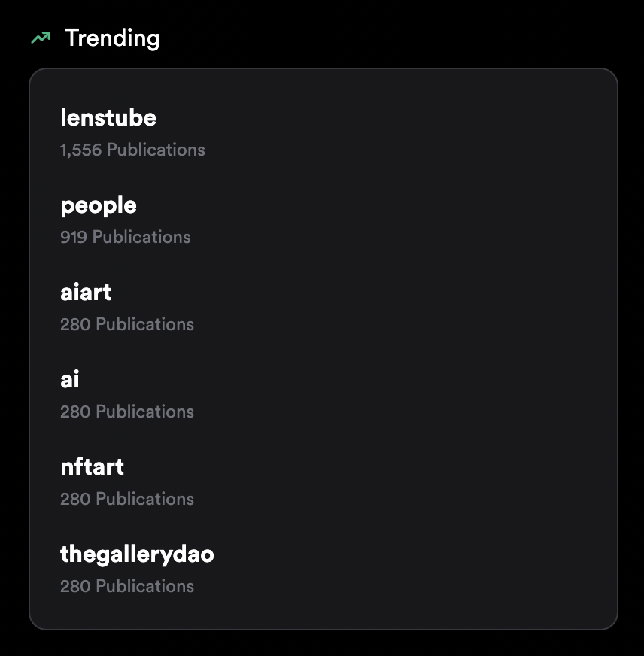644x656 pixels.
Task: Open the people trending tag
Action: pyautogui.click(x=99, y=205)
